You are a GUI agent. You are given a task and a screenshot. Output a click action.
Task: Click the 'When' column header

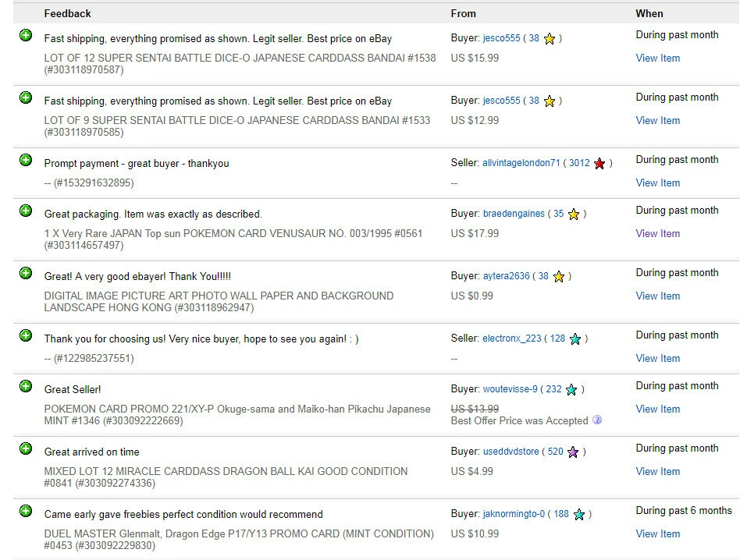[649, 13]
